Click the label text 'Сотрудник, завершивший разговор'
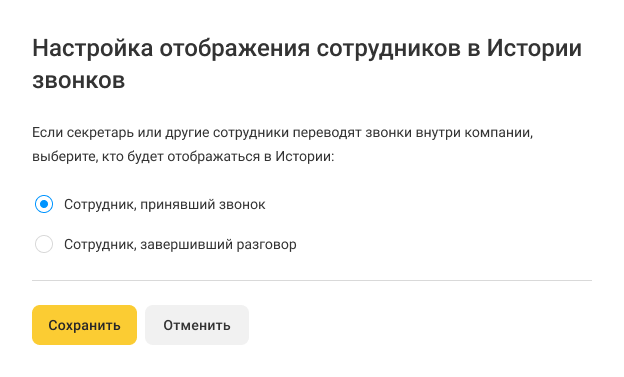Image resolution: width=624 pixels, height=377 pixels. [x=180, y=244]
